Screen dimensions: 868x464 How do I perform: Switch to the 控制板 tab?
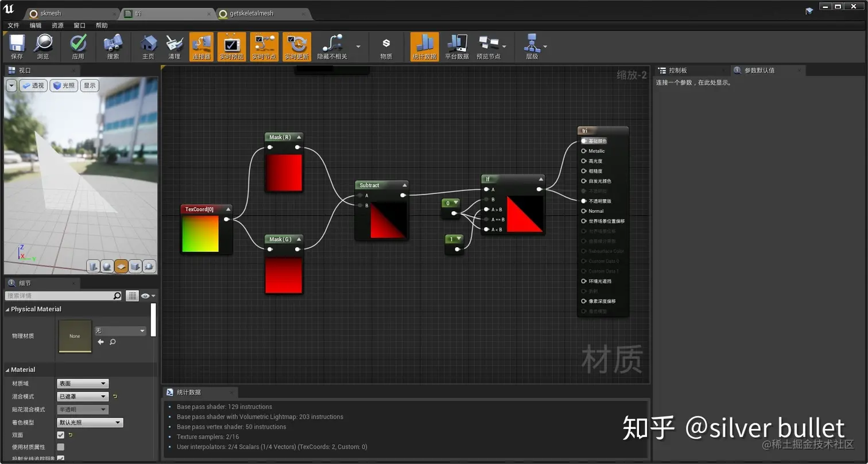click(692, 71)
